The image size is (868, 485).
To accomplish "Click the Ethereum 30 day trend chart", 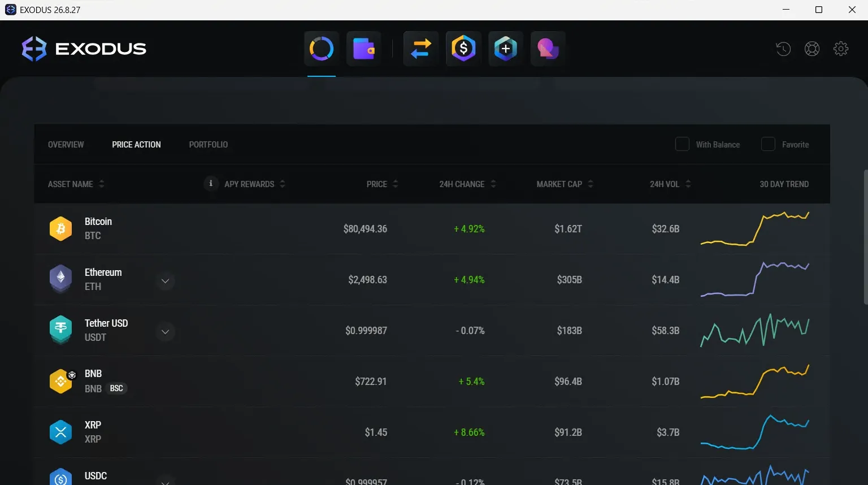I will (x=755, y=280).
